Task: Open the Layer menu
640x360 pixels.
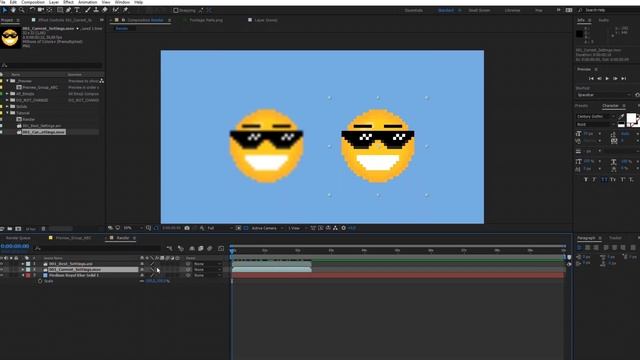Action: click(54, 2)
